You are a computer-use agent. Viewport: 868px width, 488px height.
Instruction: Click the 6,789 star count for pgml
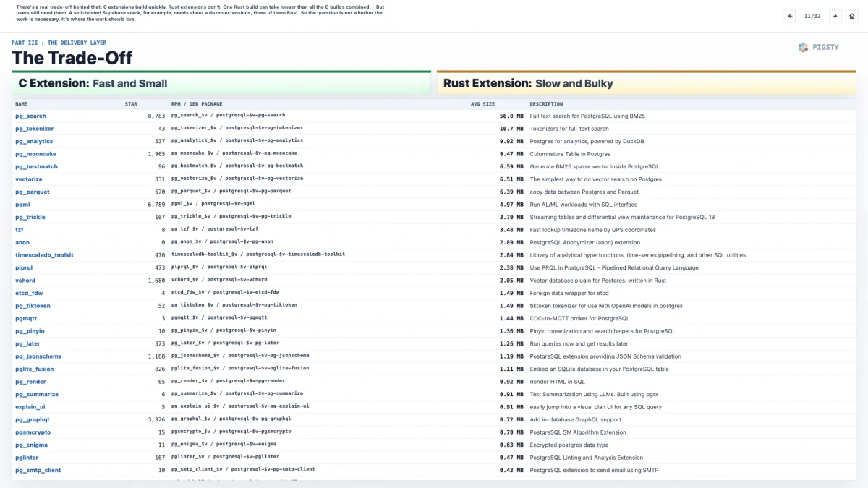(156, 205)
